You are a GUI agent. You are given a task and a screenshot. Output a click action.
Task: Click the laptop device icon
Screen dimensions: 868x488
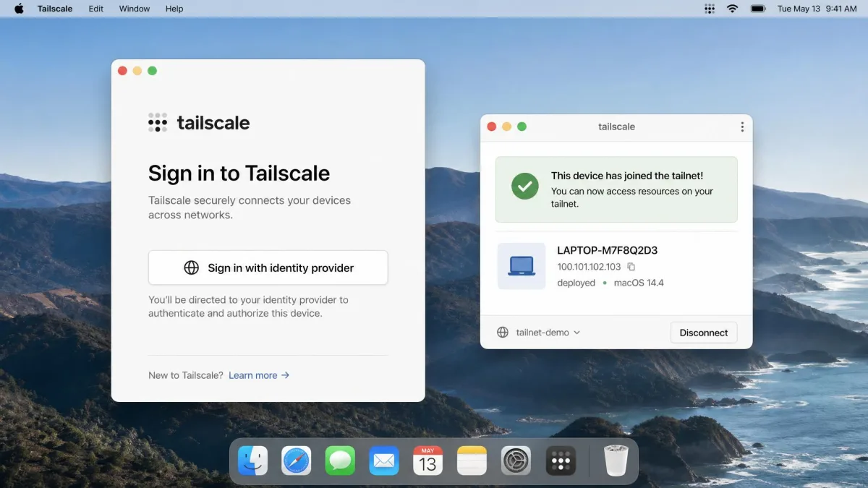click(x=522, y=266)
